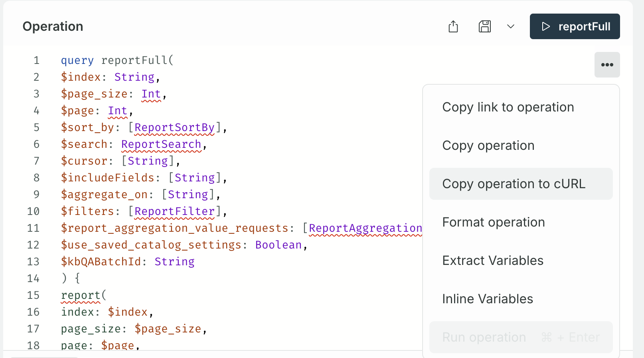Click the $page_size: Int declaration
The image size is (644, 358).
click(x=114, y=94)
